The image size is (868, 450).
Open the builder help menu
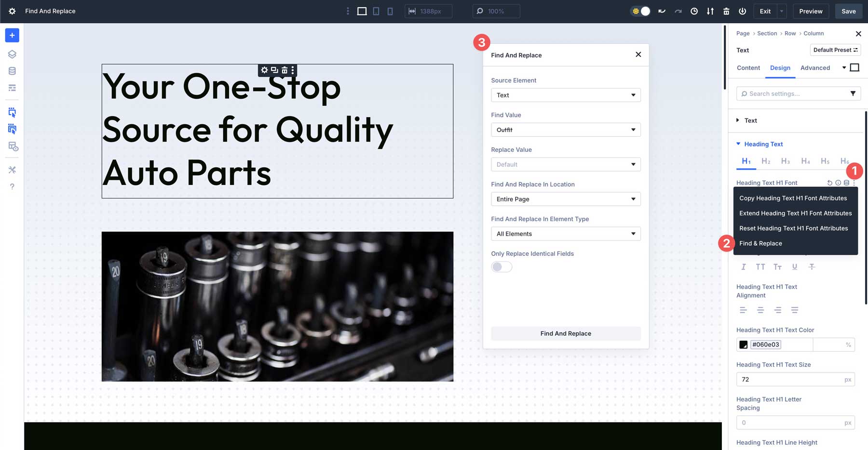12,186
